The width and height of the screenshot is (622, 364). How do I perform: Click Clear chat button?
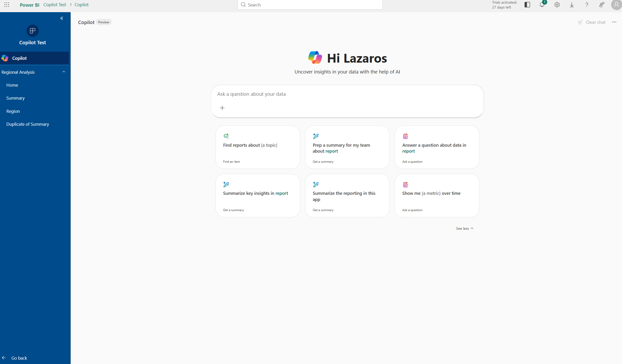click(x=592, y=22)
